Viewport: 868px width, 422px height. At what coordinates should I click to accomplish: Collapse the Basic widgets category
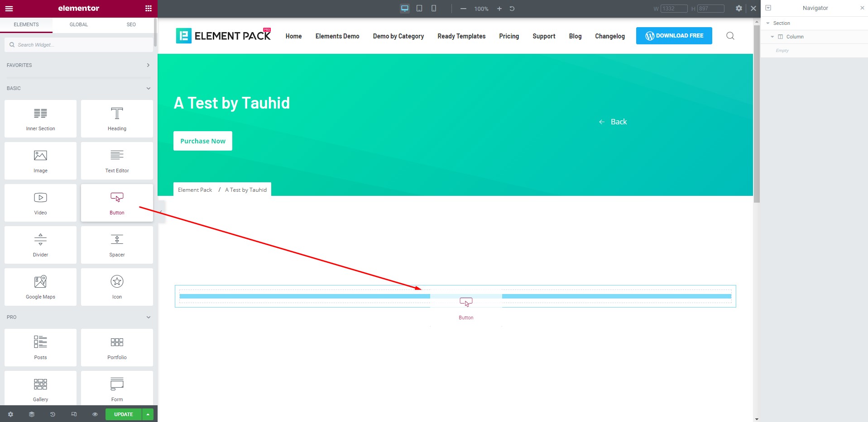point(148,88)
